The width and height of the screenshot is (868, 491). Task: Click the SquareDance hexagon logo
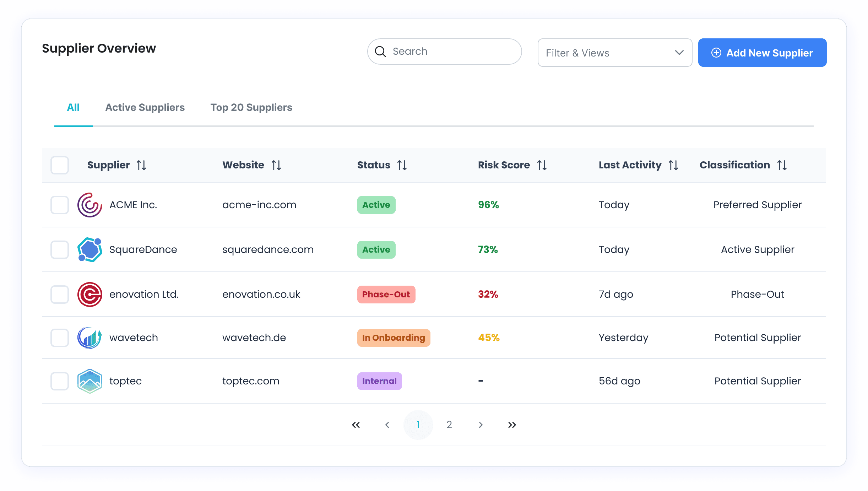89,249
